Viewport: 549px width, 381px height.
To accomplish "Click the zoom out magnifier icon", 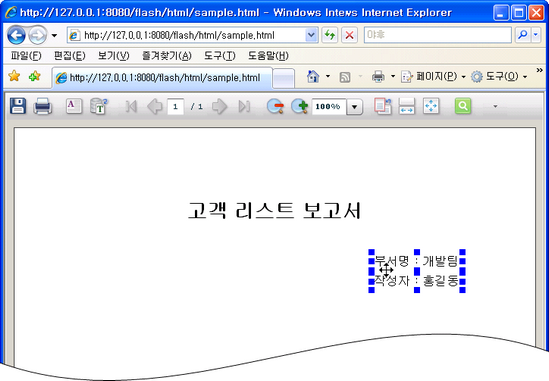I will click(x=275, y=106).
